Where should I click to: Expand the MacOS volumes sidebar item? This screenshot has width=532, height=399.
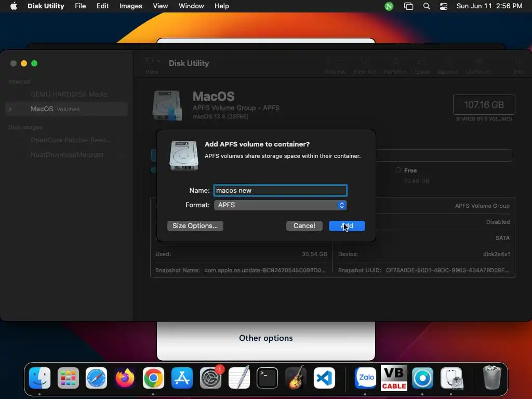[10, 109]
